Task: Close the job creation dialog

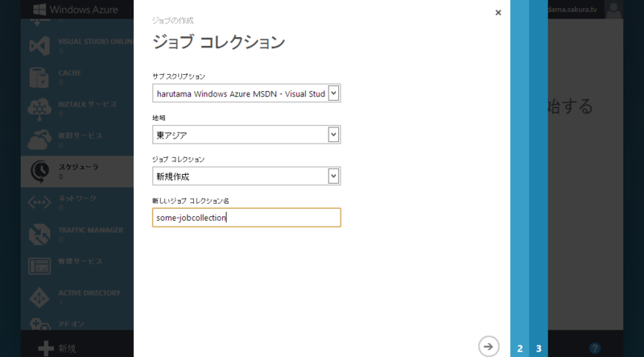Action: [498, 12]
